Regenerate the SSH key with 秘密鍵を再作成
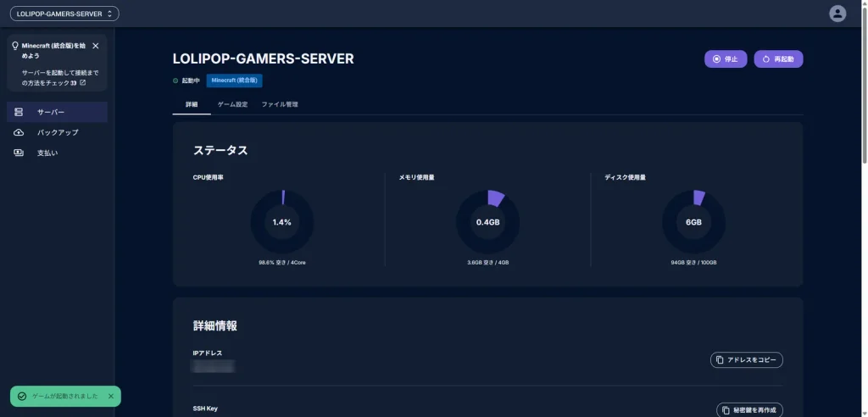 pos(749,410)
